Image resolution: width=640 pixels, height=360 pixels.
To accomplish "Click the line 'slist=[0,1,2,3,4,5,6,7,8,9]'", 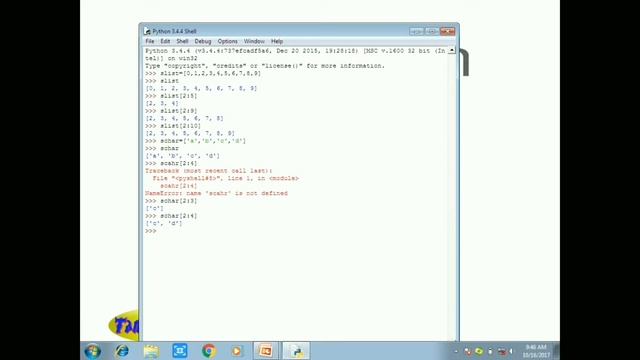I will click(x=203, y=73).
